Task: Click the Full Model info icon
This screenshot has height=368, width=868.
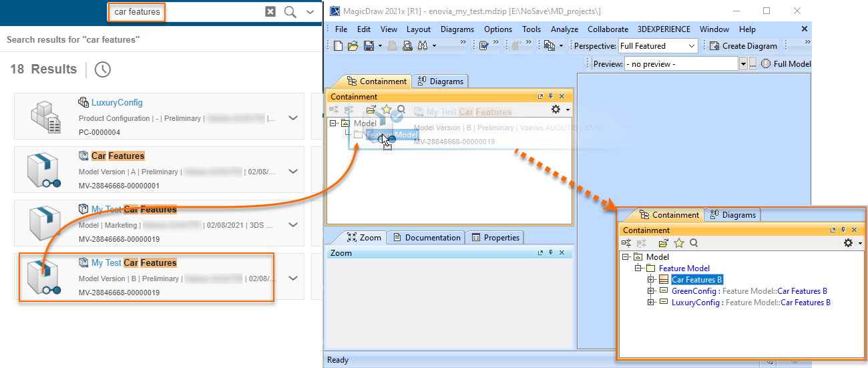Action: pyautogui.click(x=766, y=63)
